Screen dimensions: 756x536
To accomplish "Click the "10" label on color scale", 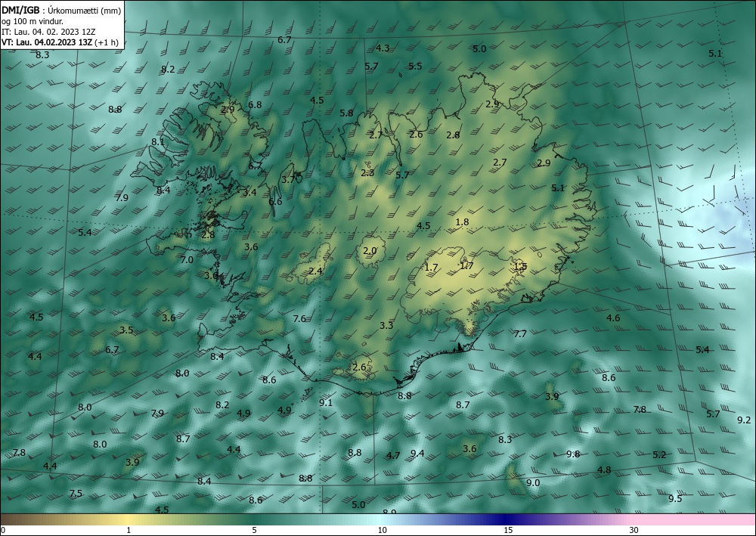I will coord(383,531).
